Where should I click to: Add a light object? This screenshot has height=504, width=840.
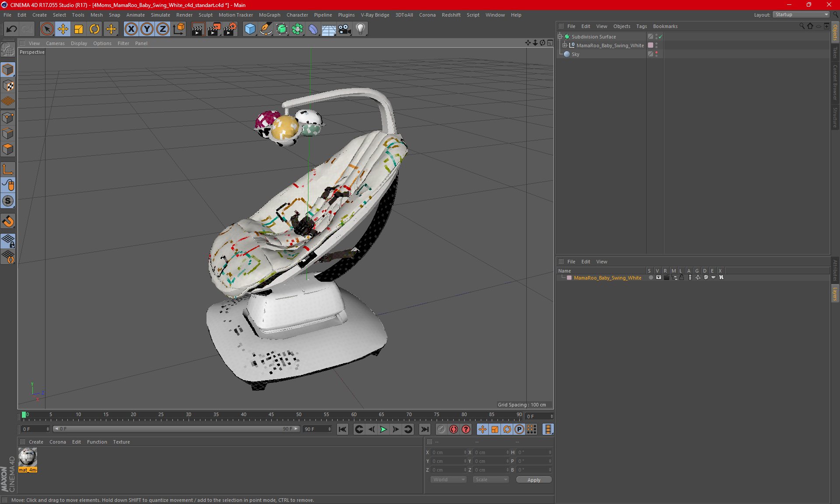[360, 29]
